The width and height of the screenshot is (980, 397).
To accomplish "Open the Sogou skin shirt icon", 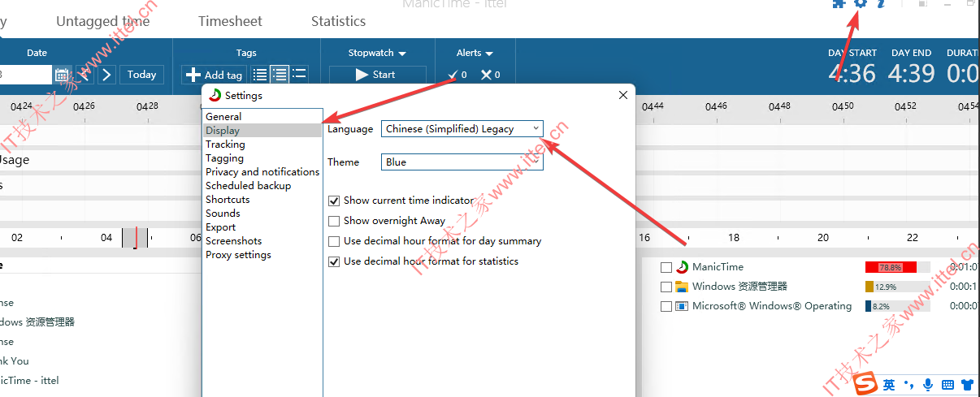I will pyautogui.click(x=967, y=384).
